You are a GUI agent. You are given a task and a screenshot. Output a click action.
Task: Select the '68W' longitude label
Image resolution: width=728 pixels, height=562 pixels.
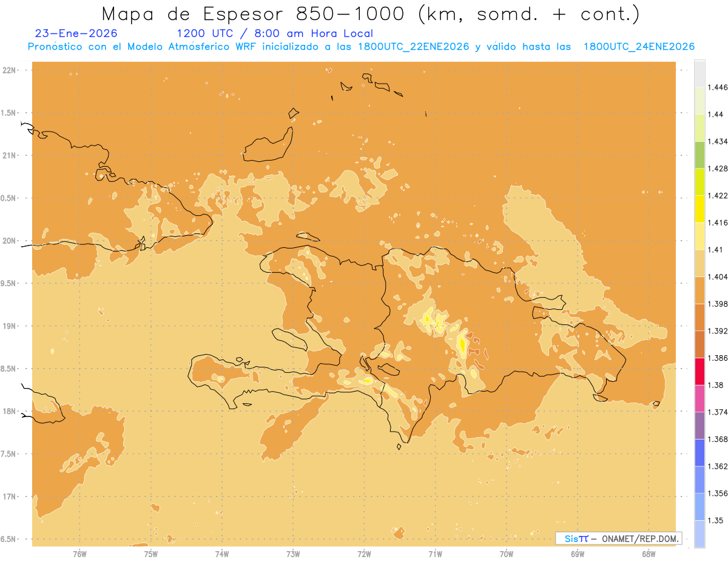coord(649,554)
